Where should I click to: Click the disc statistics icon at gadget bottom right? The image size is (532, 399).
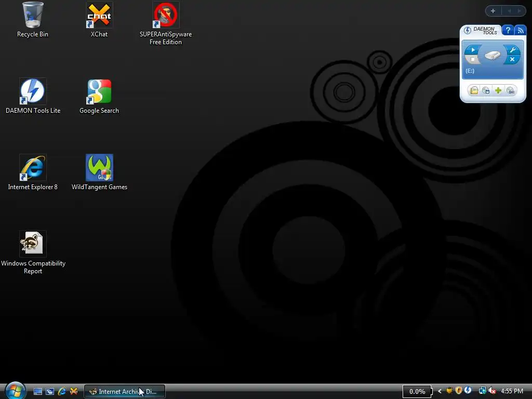click(x=510, y=90)
